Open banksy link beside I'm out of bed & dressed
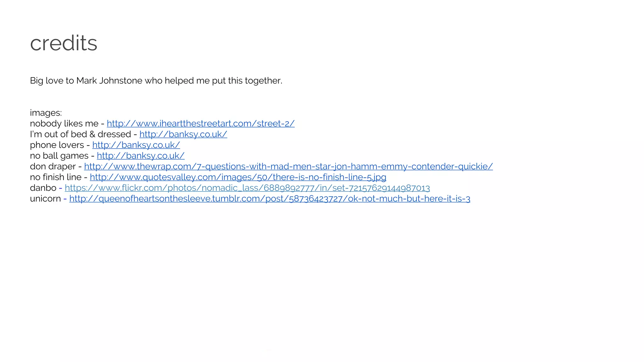644x362 pixels. 183,134
